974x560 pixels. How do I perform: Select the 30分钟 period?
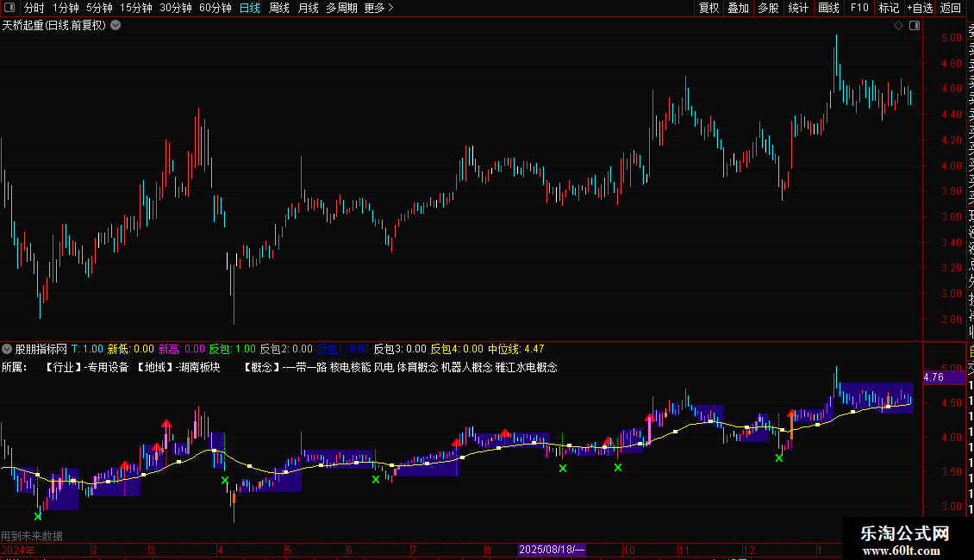(176, 8)
